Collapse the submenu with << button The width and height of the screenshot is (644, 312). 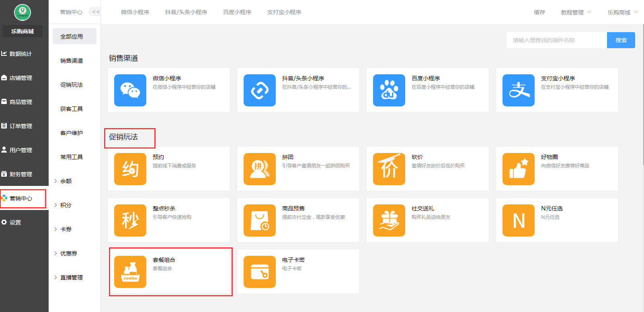pyautogui.click(x=95, y=12)
